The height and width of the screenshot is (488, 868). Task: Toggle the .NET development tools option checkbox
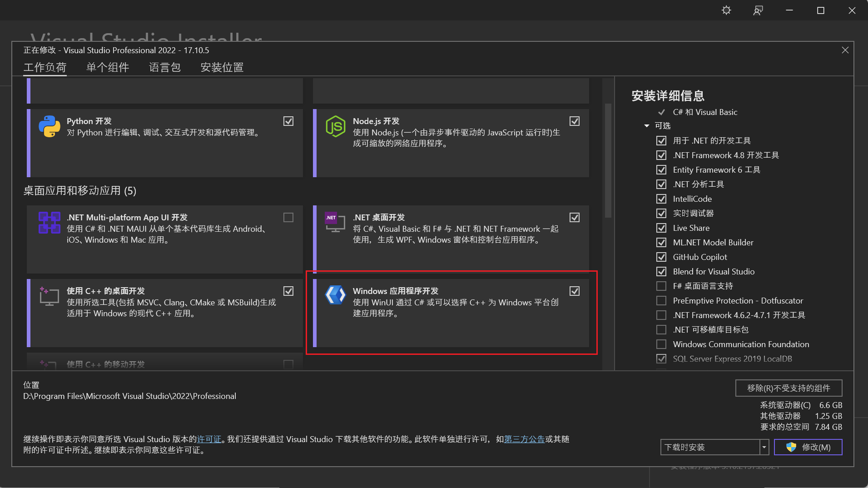(661, 140)
